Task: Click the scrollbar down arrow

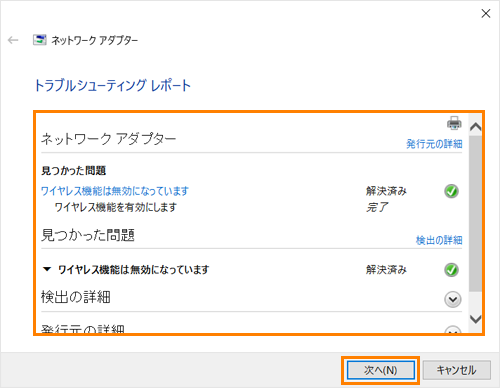Action: 475,319
